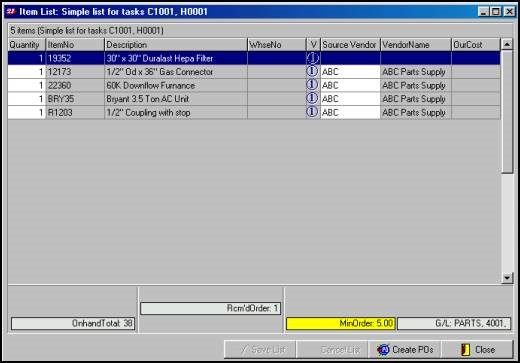
Task: Click the Source Vendor cell ABC for BRY35
Action: point(350,99)
